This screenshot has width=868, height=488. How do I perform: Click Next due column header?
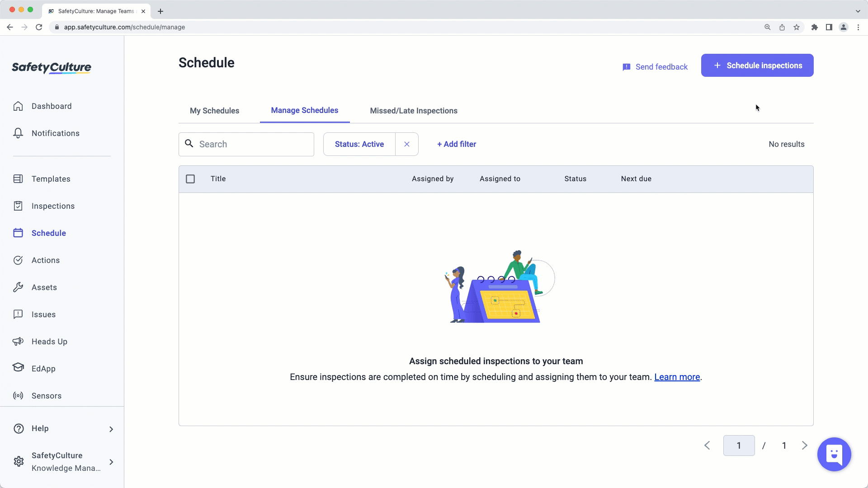click(636, 179)
